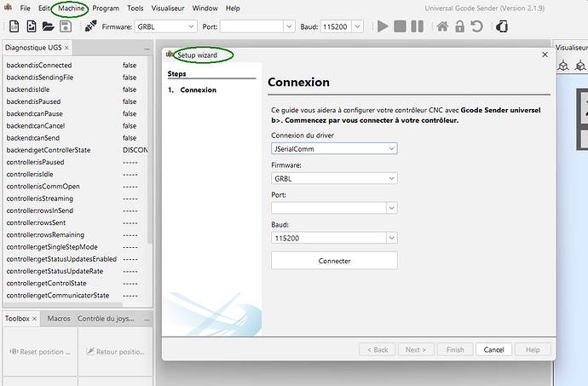
Task: Open the Tools menu
Action: click(x=135, y=9)
